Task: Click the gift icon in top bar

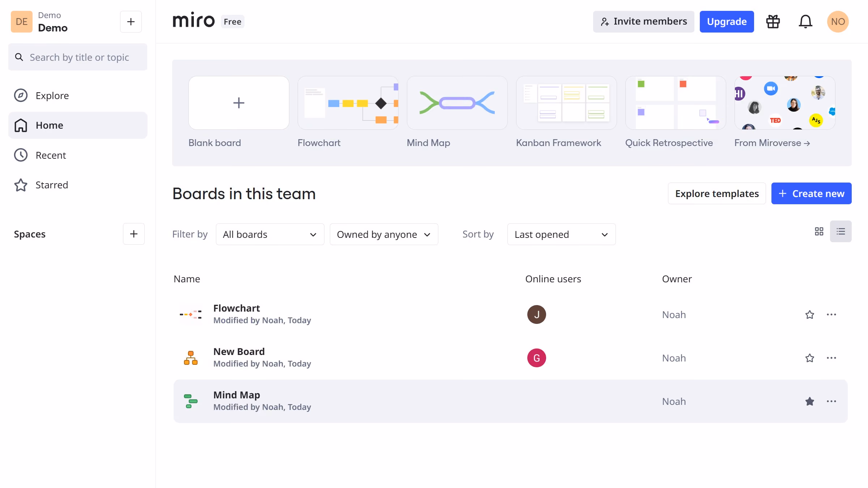Action: click(773, 22)
